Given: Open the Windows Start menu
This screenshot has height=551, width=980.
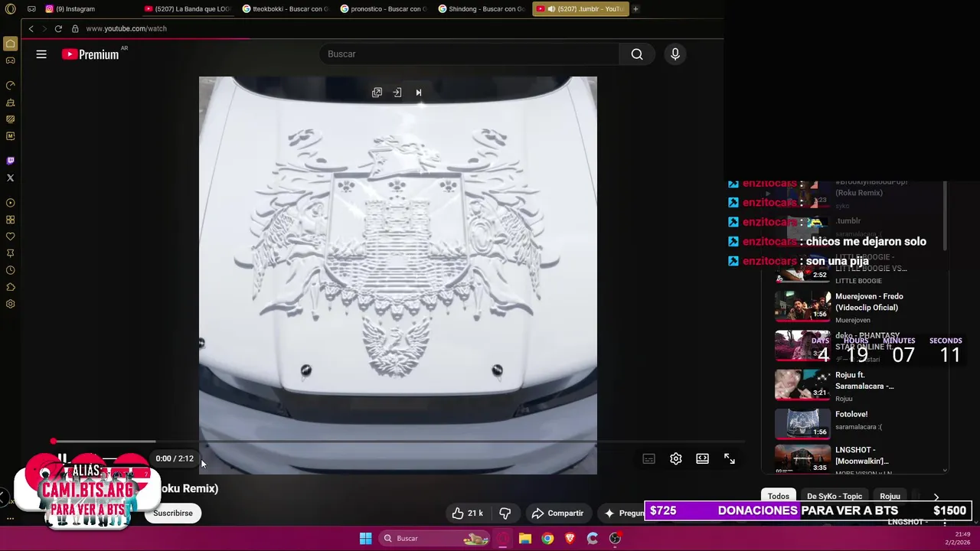Looking at the screenshot, I should (x=365, y=539).
